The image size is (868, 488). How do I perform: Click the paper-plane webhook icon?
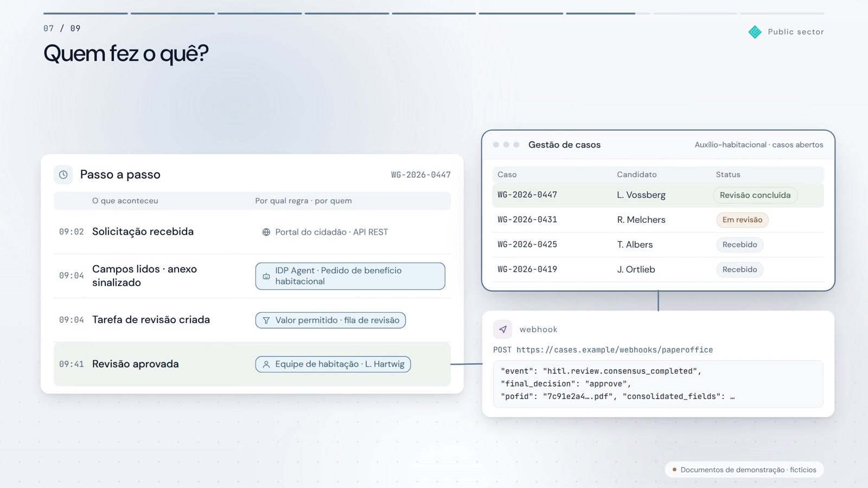[503, 329]
